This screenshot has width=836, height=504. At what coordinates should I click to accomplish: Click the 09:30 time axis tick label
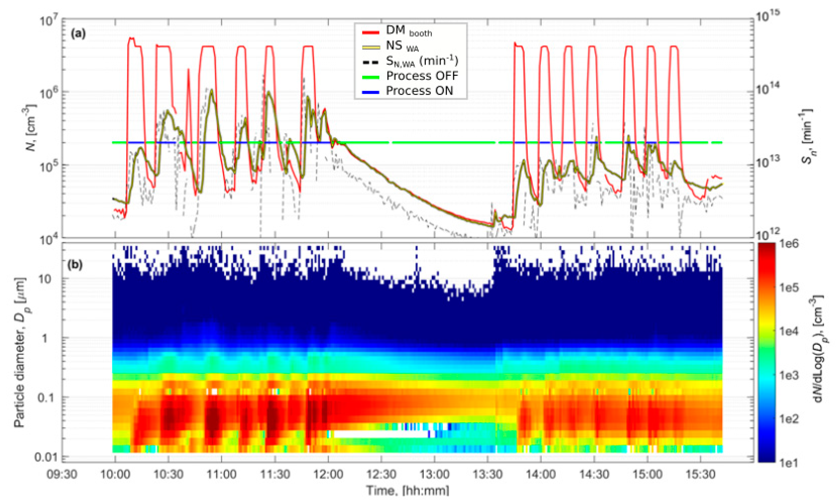pos(62,474)
